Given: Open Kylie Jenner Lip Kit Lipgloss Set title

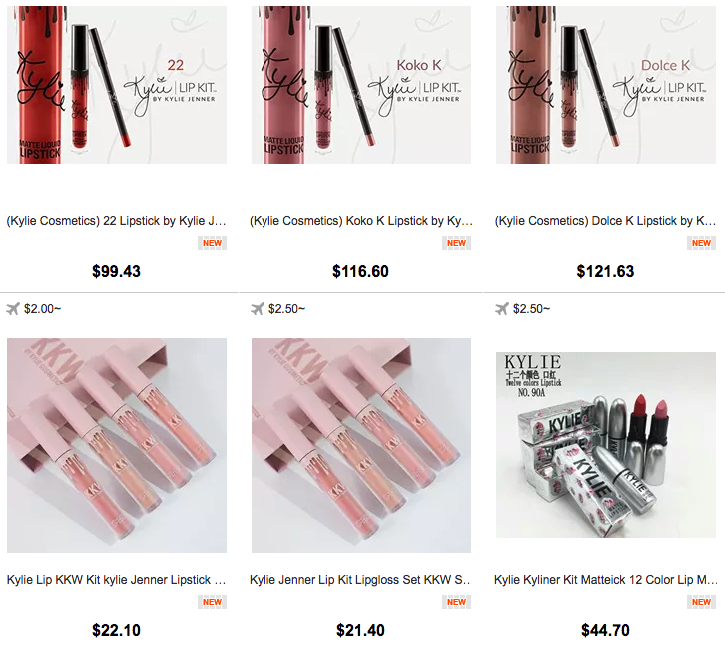Looking at the screenshot, I should tap(360, 580).
